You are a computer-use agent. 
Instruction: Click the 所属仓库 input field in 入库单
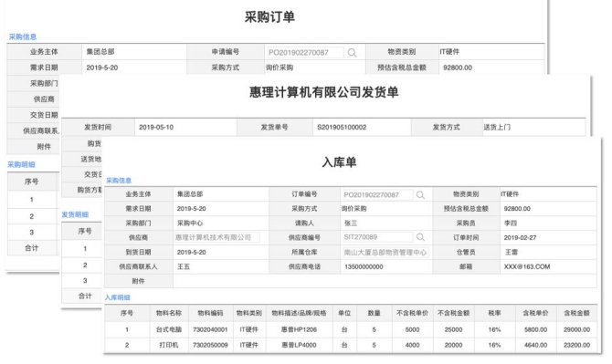(385, 252)
